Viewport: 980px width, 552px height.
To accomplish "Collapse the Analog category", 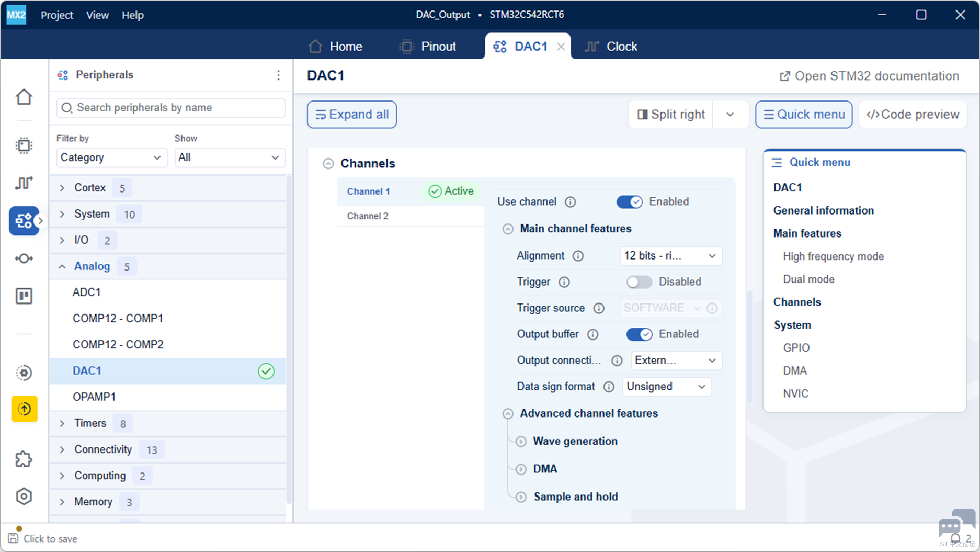I will coord(62,266).
